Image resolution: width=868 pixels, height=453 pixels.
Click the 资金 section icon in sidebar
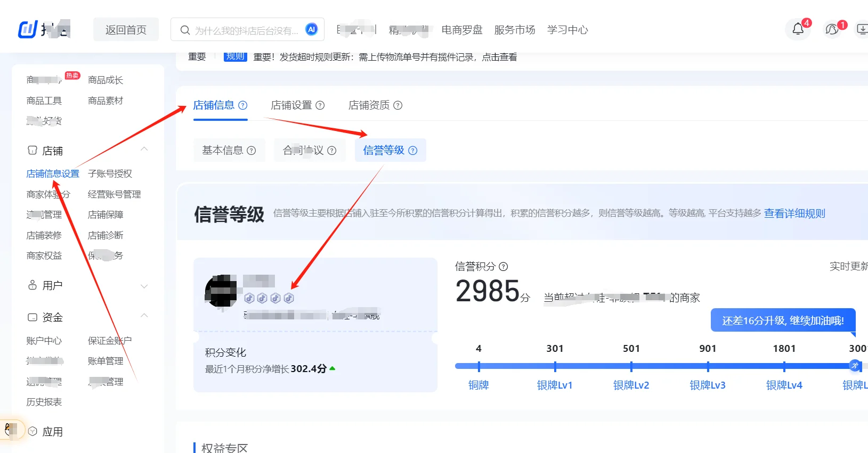click(33, 317)
